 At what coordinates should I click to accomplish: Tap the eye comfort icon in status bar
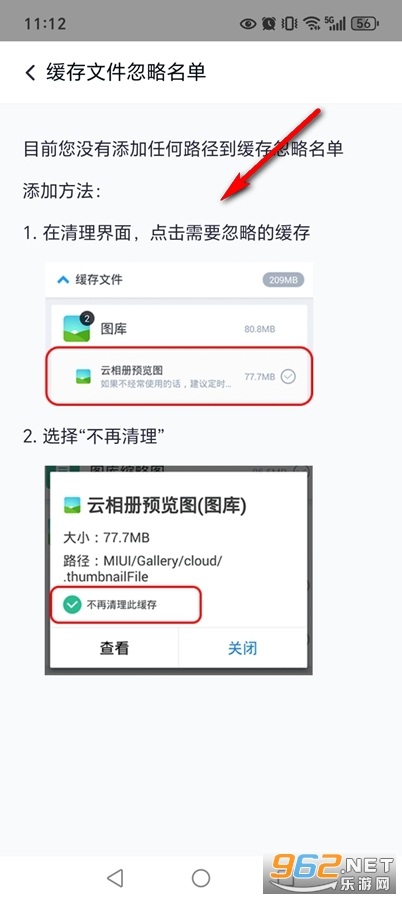tap(248, 24)
